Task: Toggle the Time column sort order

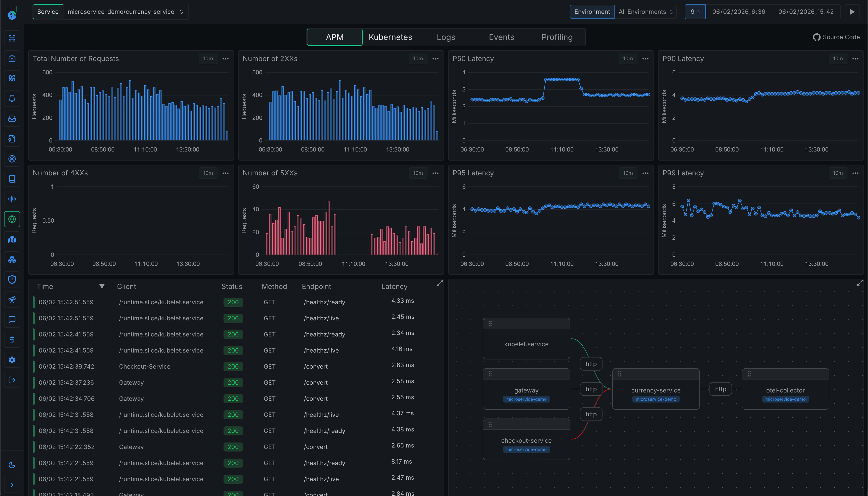Action: click(102, 286)
